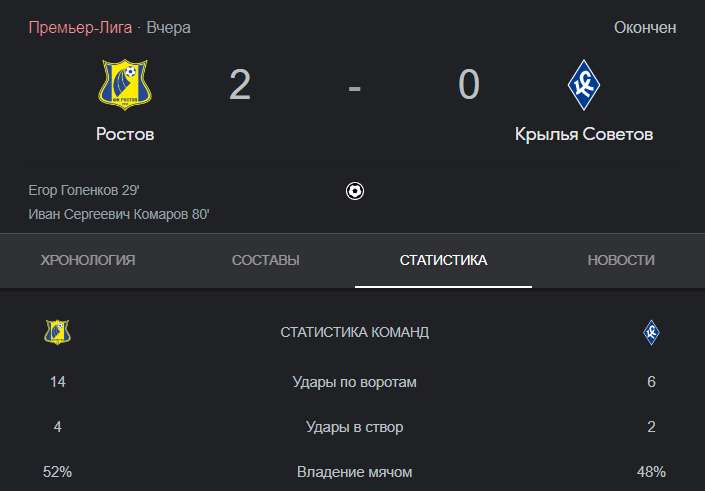Click the Удары по воротам stat row
This screenshot has height=491, width=705.
(x=355, y=382)
